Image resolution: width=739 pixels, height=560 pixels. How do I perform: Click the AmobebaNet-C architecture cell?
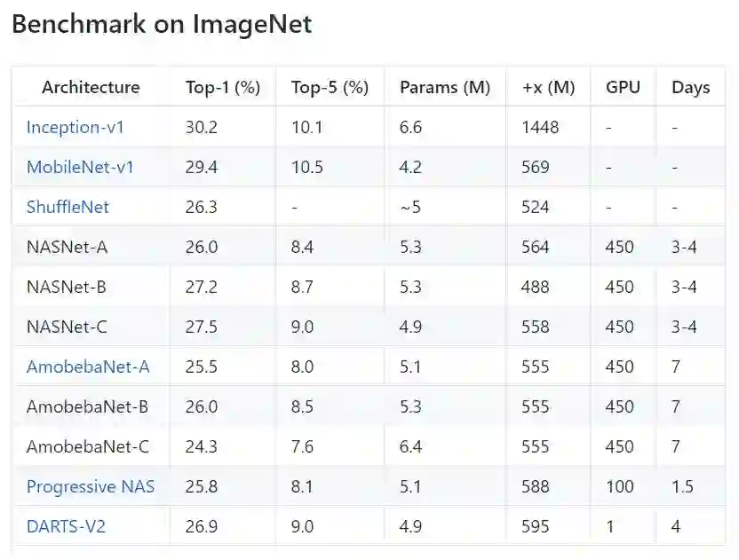(87, 446)
